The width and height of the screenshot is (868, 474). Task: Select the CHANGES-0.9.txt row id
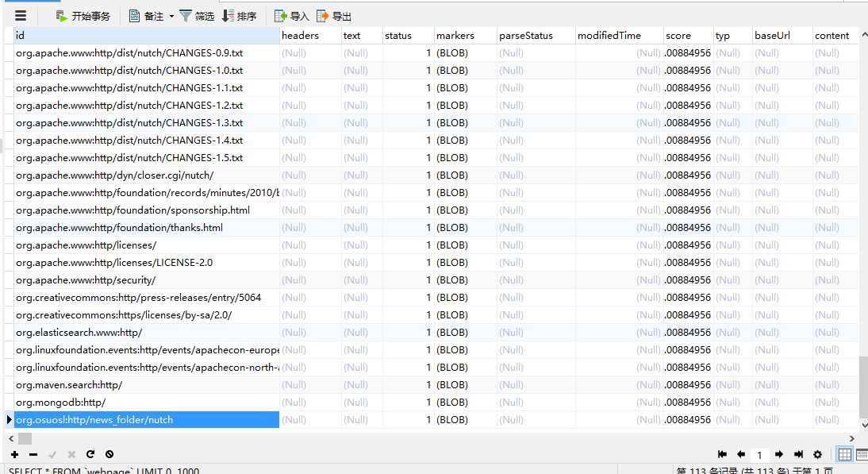pos(147,53)
